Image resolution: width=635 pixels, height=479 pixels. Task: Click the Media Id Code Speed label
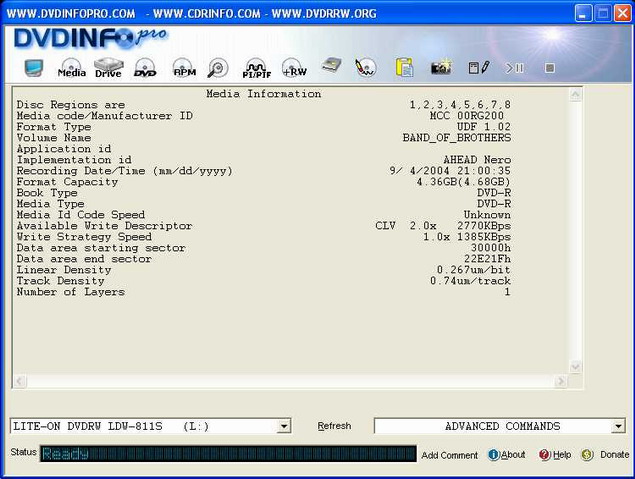tap(81, 215)
